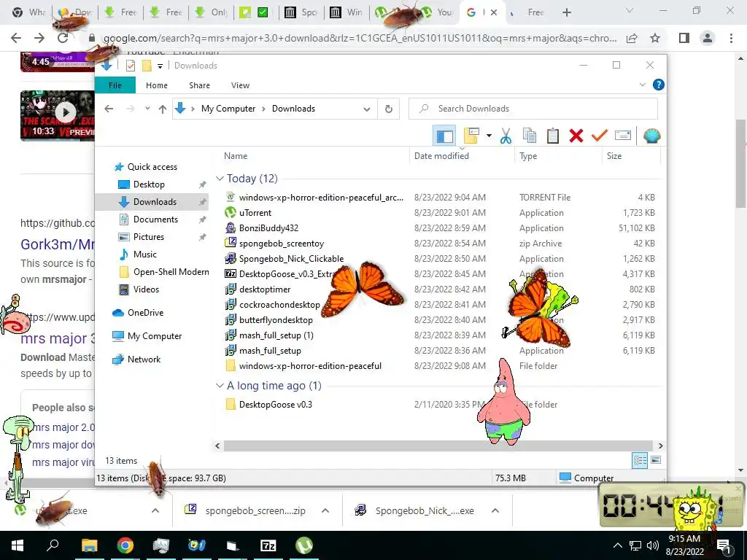The width and height of the screenshot is (747, 560).
Task: Select Music in navigation pane
Action: point(138,254)
